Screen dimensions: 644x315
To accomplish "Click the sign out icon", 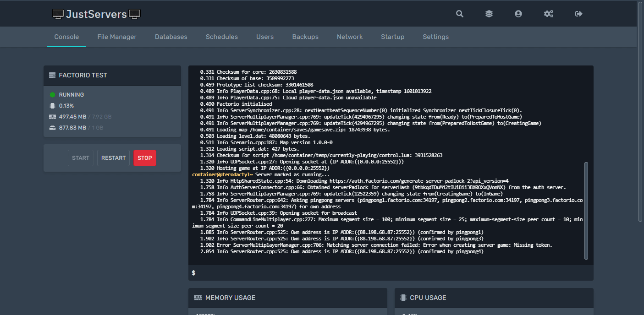I will pos(579,14).
